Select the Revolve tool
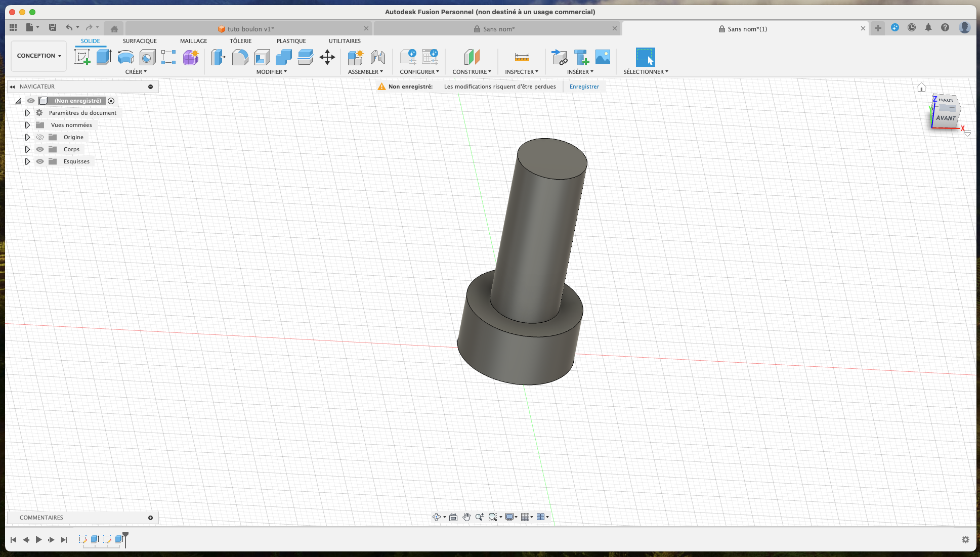This screenshot has width=980, height=557. point(125,57)
